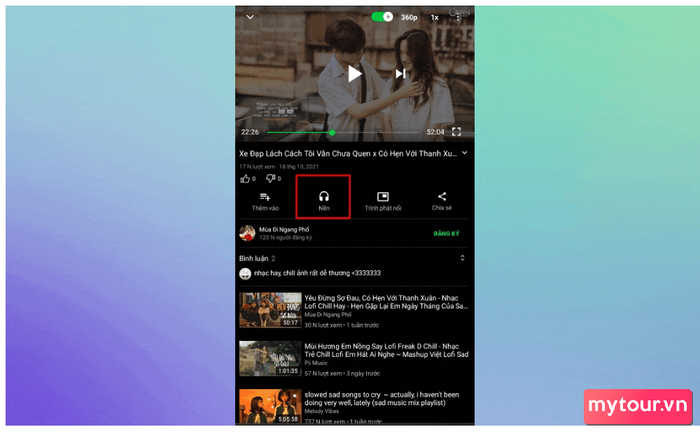The width and height of the screenshot is (700, 434).
Task: Click the '17 N lượt xem' view count line
Action: point(279,167)
